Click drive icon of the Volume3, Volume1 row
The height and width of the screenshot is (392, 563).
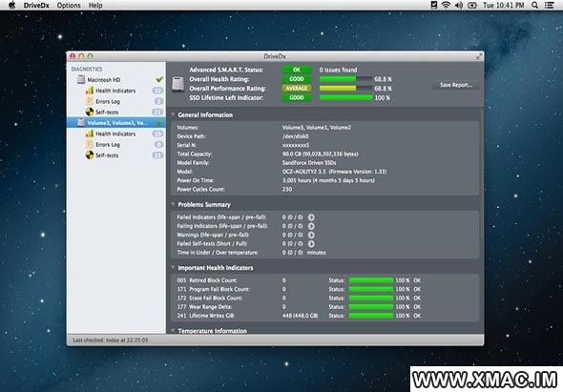click(x=81, y=122)
